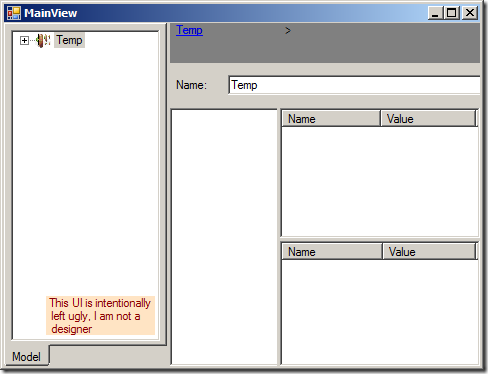The width and height of the screenshot is (488, 374).
Task: Click the MainView application icon in title bar
Action: 14,13
